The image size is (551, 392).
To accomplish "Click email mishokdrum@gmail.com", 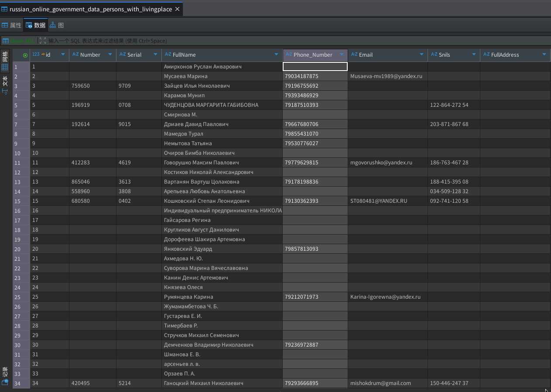I will click(380, 383).
